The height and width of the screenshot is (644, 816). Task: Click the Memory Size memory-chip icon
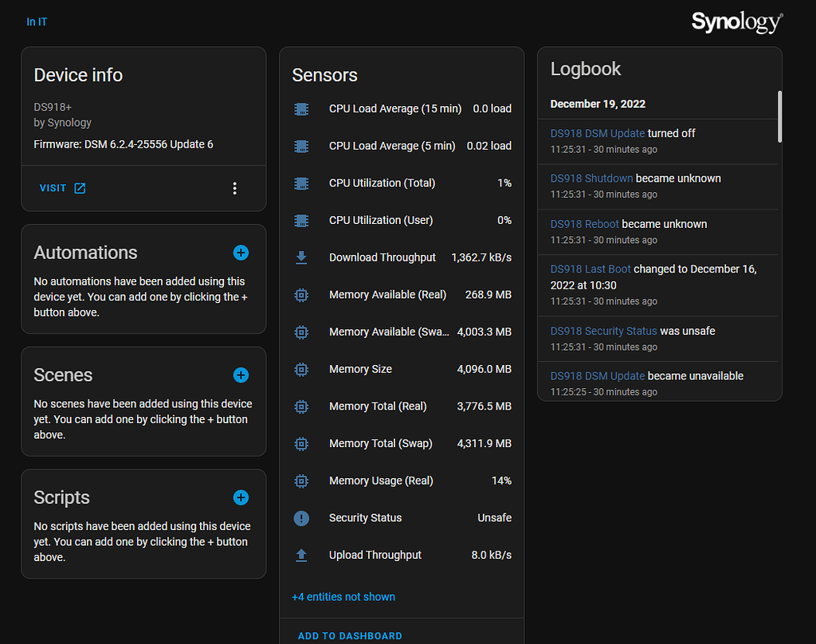[x=301, y=369]
